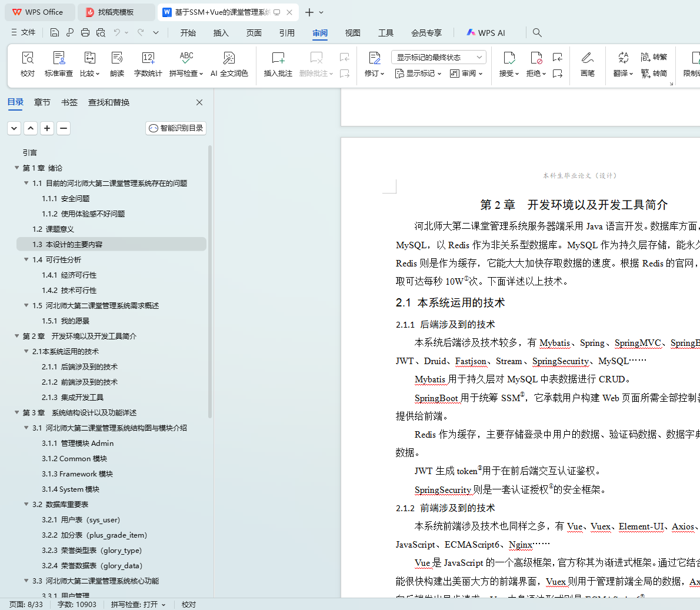Image resolution: width=700 pixels, height=610 pixels.
Task: Open the 显示标记 dropdown
Action: point(418,74)
